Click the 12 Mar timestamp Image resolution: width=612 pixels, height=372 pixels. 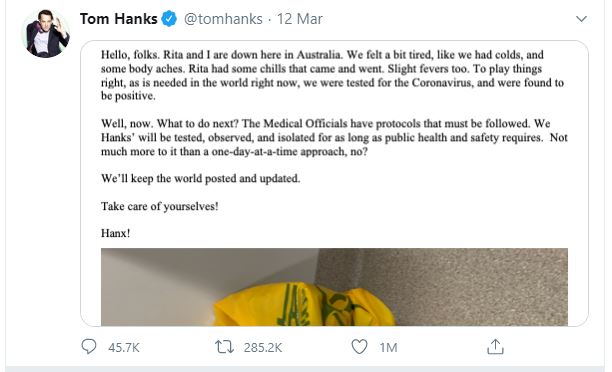pos(300,19)
